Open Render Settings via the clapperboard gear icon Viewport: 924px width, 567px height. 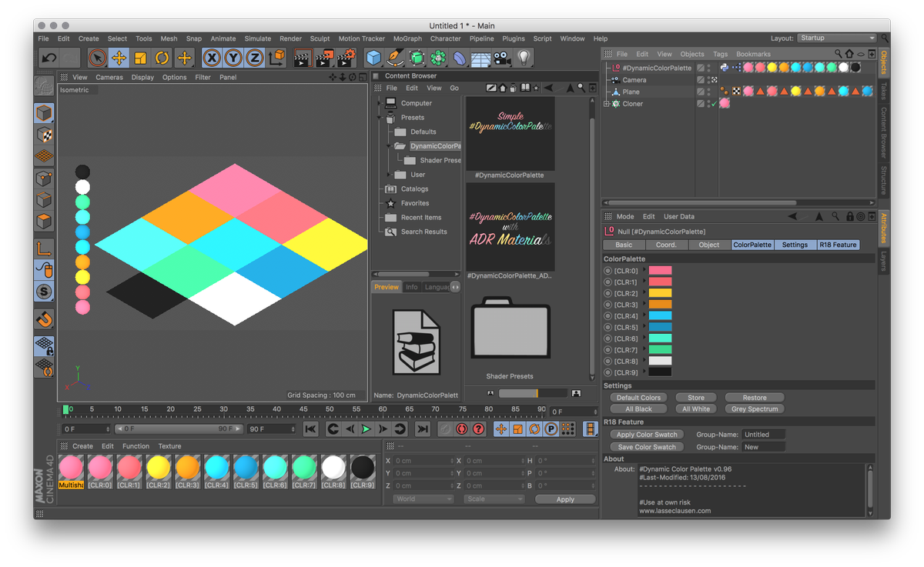tap(344, 58)
